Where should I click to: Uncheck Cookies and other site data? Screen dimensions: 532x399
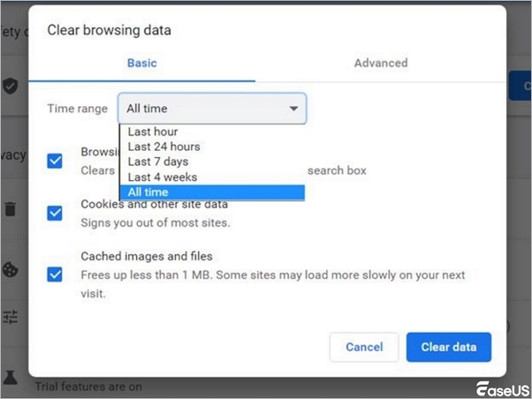[55, 213]
